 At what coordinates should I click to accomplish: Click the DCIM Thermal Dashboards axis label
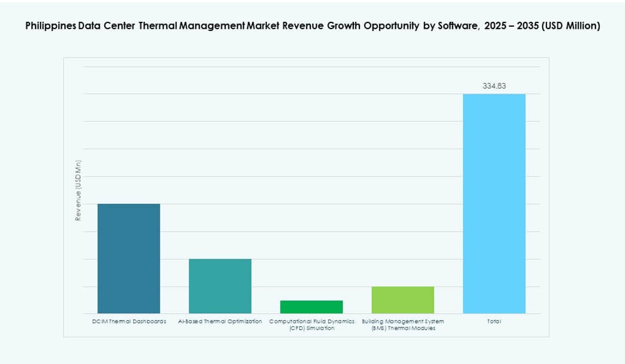pyautogui.click(x=129, y=321)
